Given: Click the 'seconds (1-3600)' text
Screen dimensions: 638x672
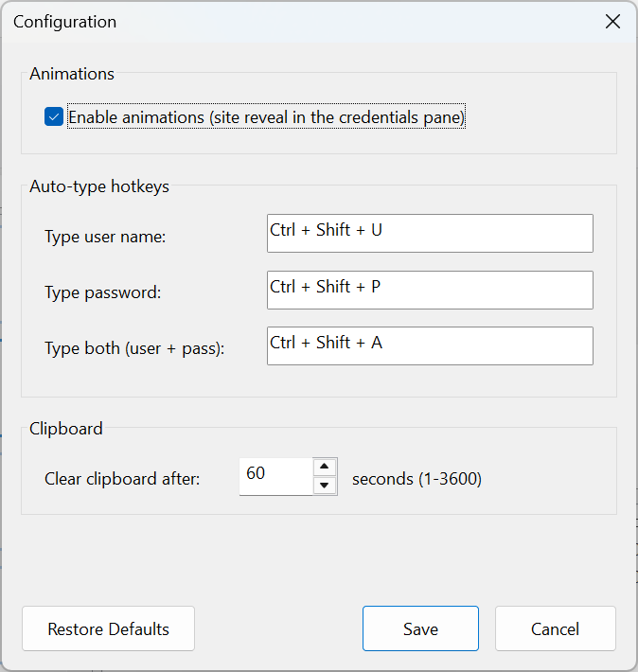Looking at the screenshot, I should (x=416, y=479).
